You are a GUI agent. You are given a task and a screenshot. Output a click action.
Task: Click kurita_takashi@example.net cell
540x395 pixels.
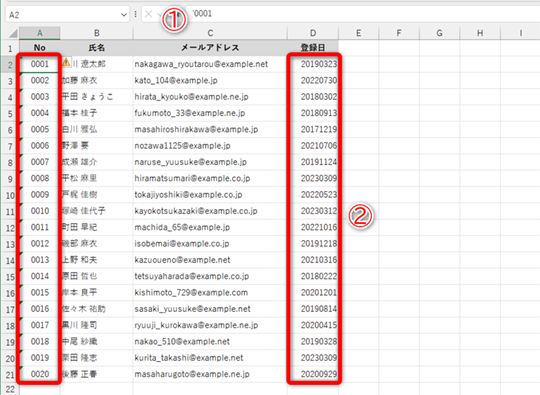click(x=210, y=358)
